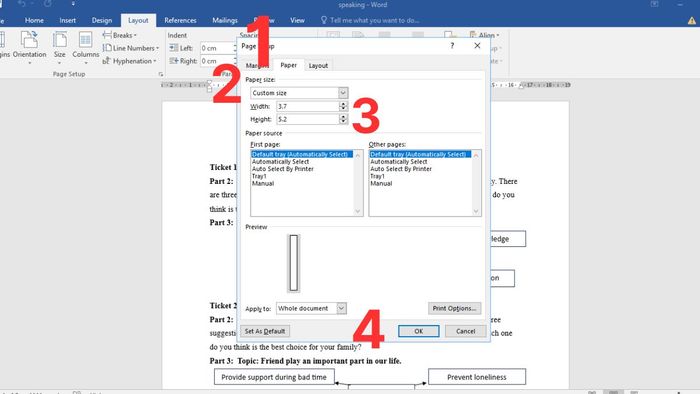Open the Columns layout menu

(x=85, y=47)
